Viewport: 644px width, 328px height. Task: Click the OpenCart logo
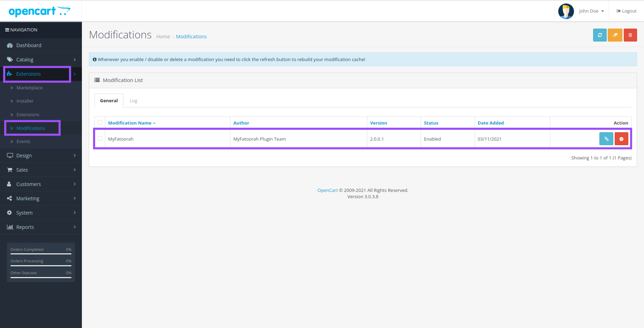[x=39, y=11]
